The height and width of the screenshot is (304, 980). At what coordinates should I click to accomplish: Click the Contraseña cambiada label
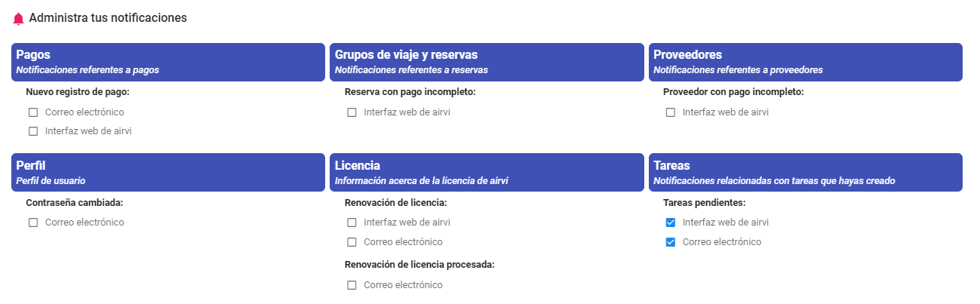point(74,203)
